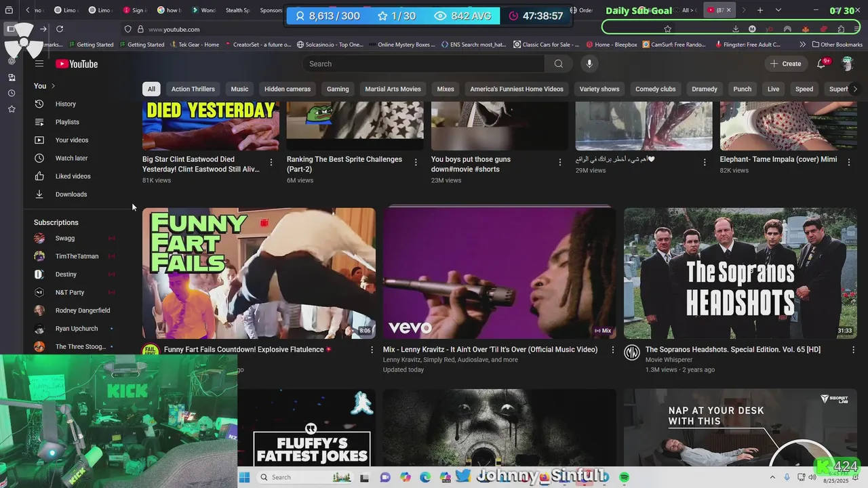Go to the YouTube home logo
The height and width of the screenshot is (488, 868).
coord(77,64)
